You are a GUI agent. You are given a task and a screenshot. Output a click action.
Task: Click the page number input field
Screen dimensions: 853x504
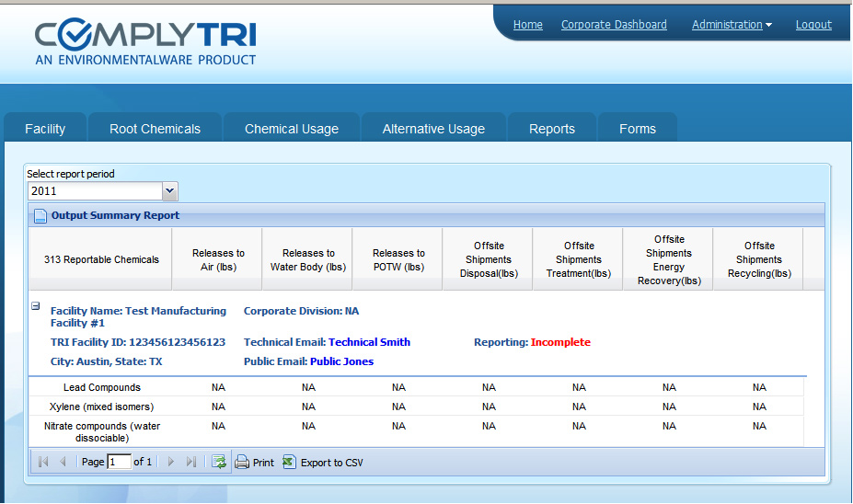(119, 462)
